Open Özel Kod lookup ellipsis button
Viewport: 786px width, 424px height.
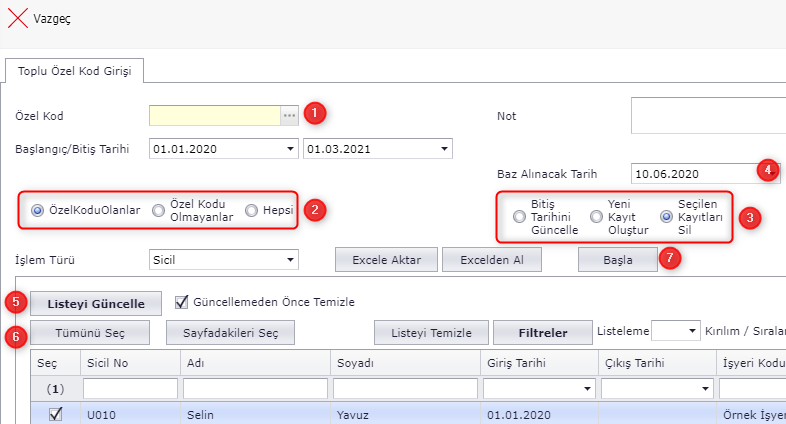tap(289, 116)
